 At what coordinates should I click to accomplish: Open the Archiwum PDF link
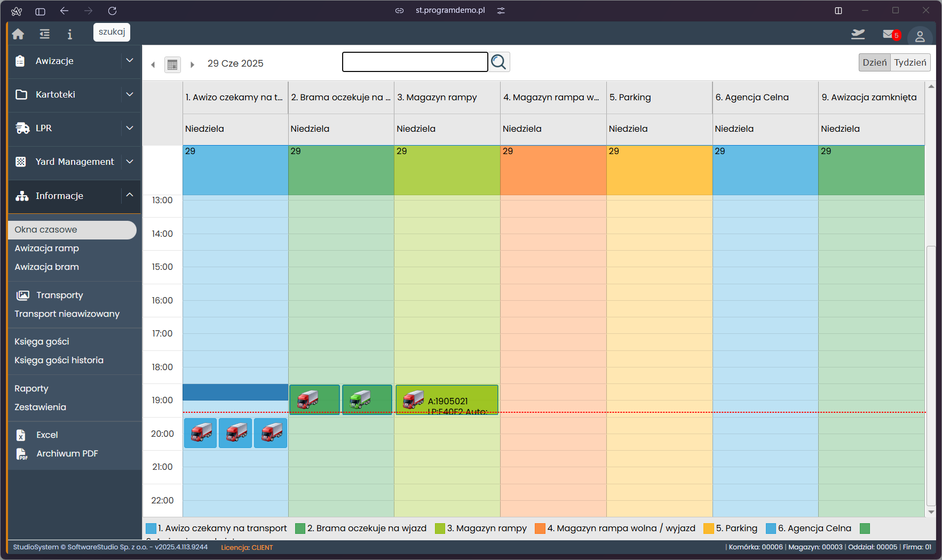tap(67, 454)
